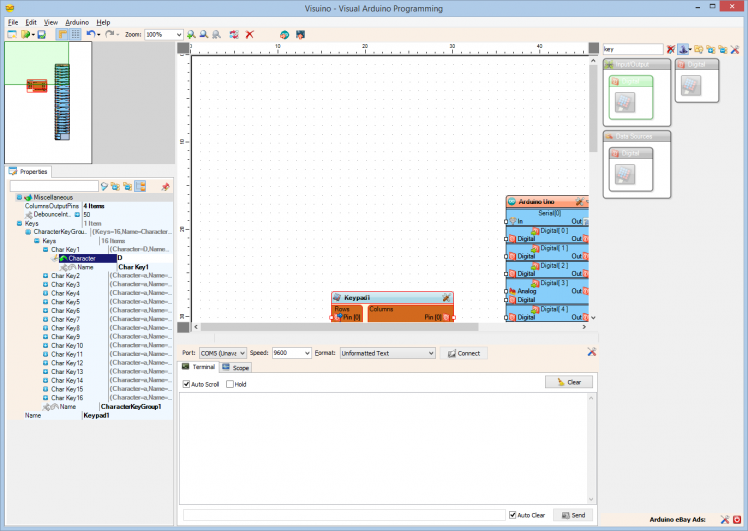
Task: Open the Keypad1 component tools icon
Action: [446, 298]
